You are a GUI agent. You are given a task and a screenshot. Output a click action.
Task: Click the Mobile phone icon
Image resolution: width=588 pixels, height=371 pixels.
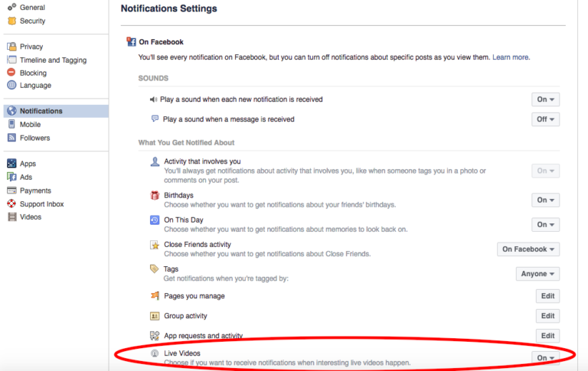coord(12,124)
